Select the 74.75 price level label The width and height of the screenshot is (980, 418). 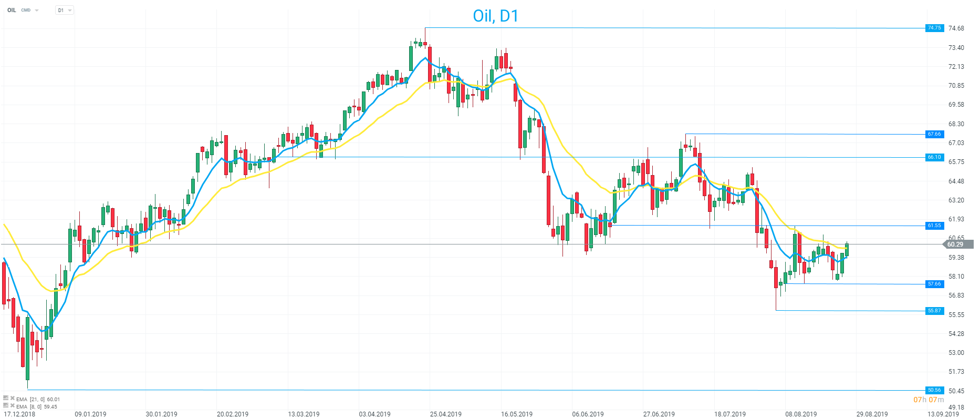[x=934, y=28]
